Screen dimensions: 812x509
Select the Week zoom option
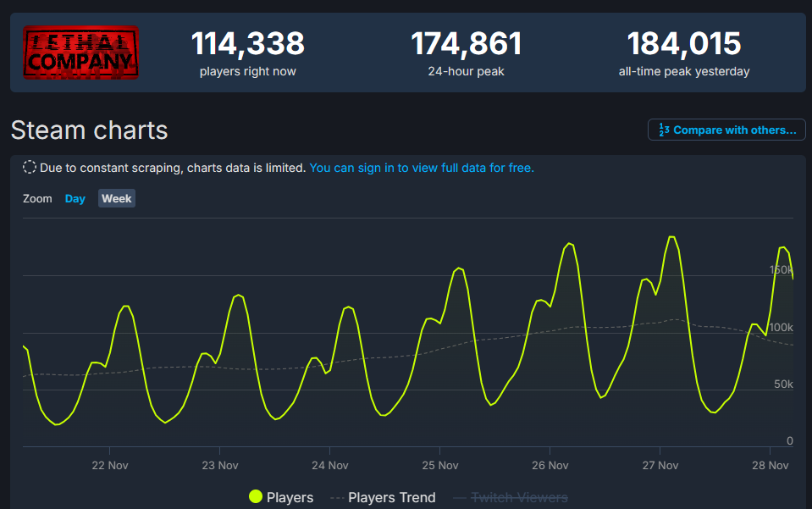tap(117, 198)
